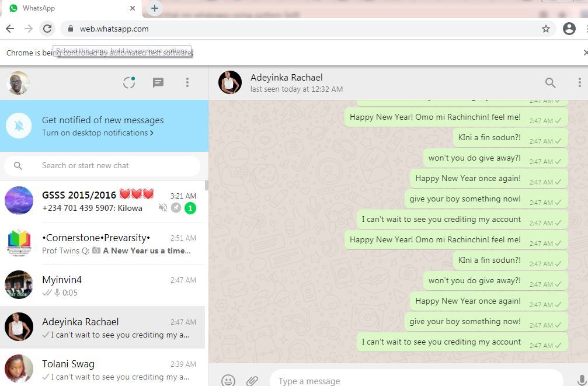Click Get notified of new messages banner
Image resolution: width=588 pixels, height=386 pixels.
point(105,126)
